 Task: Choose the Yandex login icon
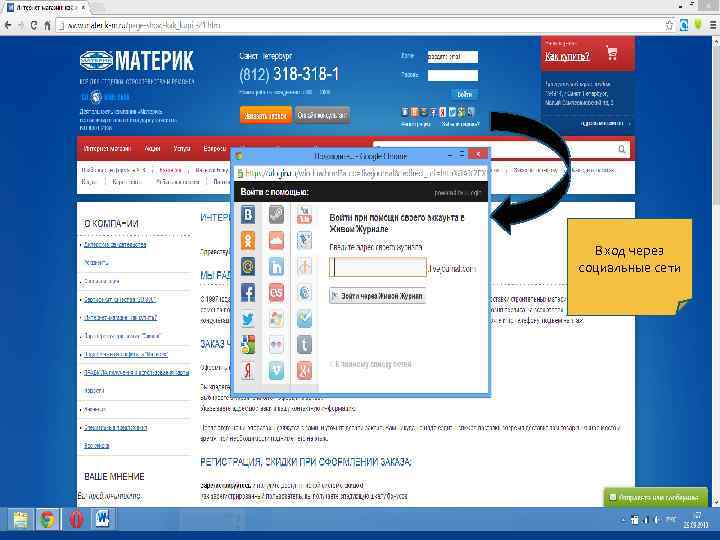click(248, 370)
